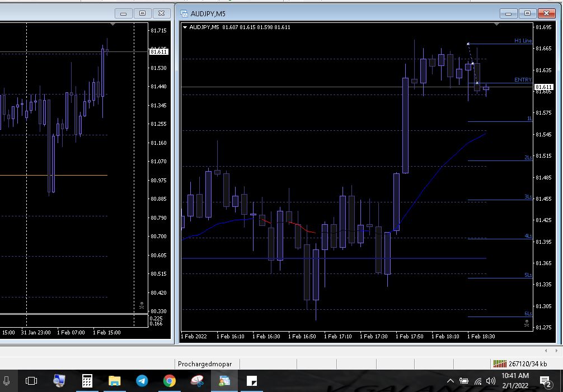
Task: Click the chart shift triangle in AUDJPY,M5 chart
Action: click(x=496, y=25)
